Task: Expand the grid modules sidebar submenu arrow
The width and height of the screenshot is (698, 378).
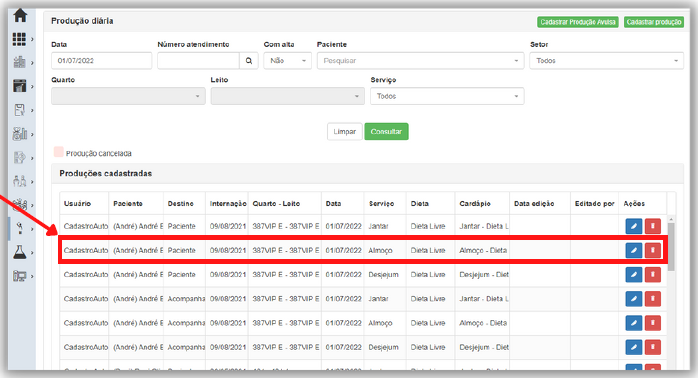Action: click(32, 40)
